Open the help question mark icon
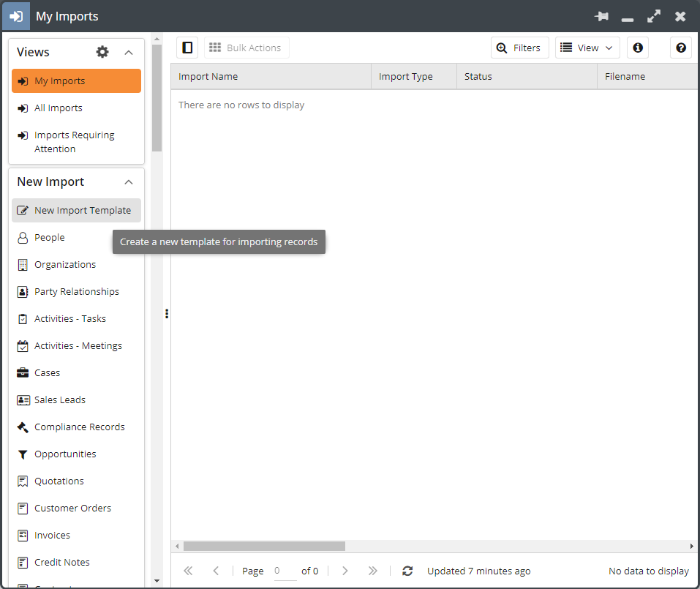This screenshot has width=700, height=589. tap(681, 48)
